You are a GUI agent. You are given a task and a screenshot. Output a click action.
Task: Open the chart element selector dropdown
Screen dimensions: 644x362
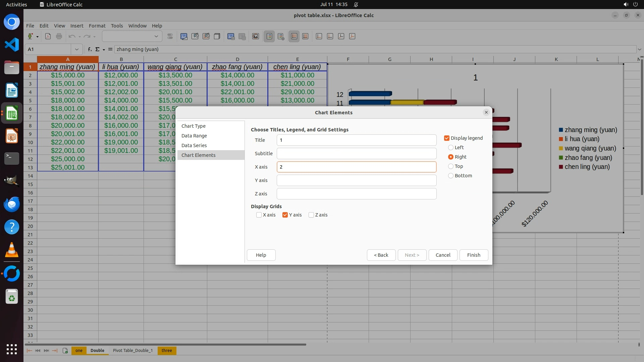click(x=156, y=37)
